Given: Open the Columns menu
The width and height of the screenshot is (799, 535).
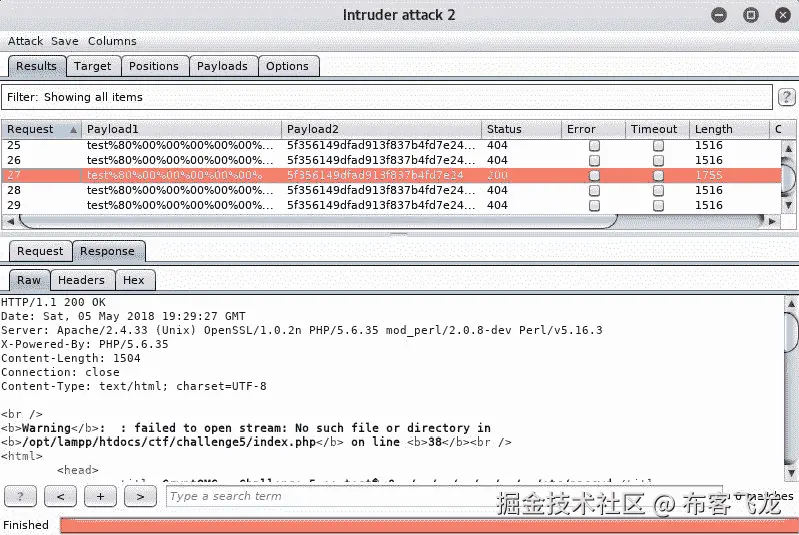Looking at the screenshot, I should (x=112, y=41).
